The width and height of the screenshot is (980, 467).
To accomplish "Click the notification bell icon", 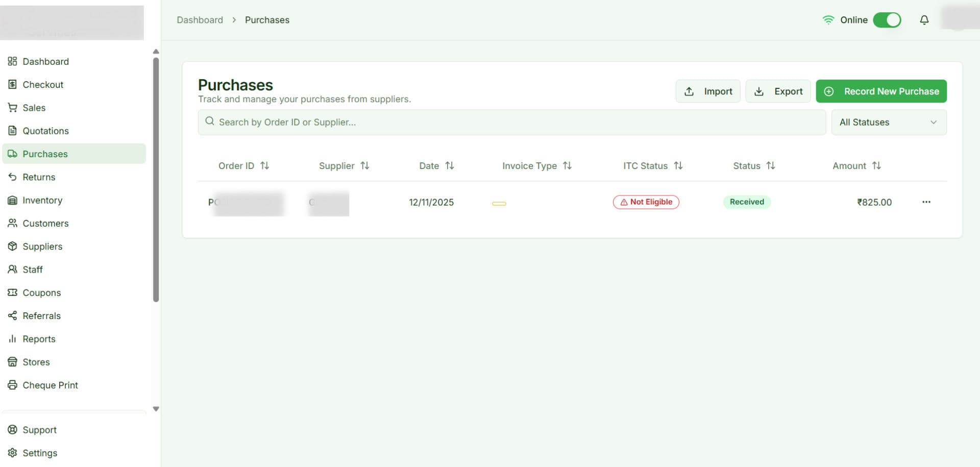I will click(x=924, y=20).
